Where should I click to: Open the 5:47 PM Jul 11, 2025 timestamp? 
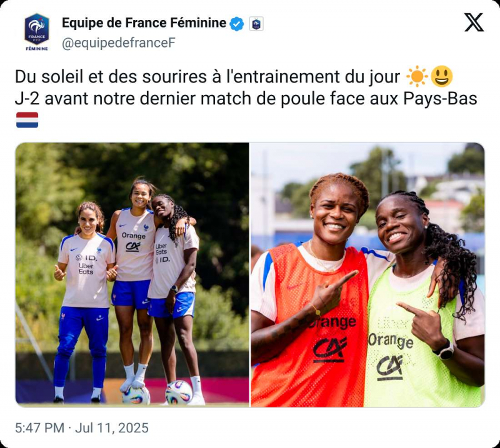coord(82,428)
